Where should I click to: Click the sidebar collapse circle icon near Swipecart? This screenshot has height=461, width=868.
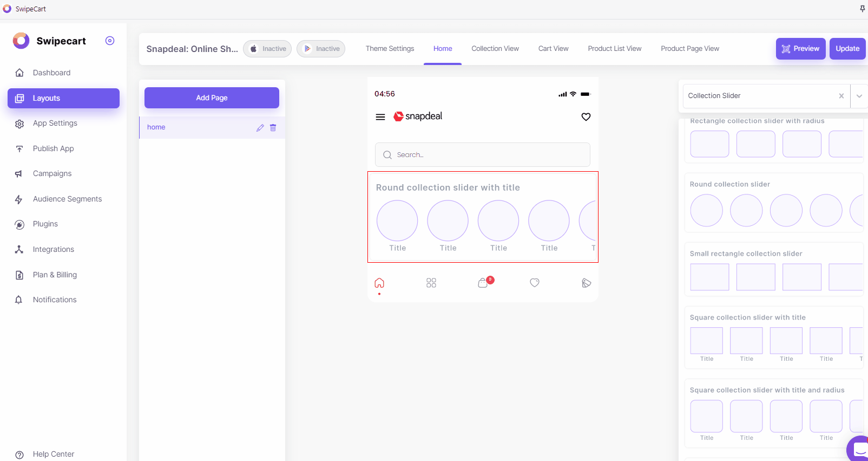[x=110, y=41]
